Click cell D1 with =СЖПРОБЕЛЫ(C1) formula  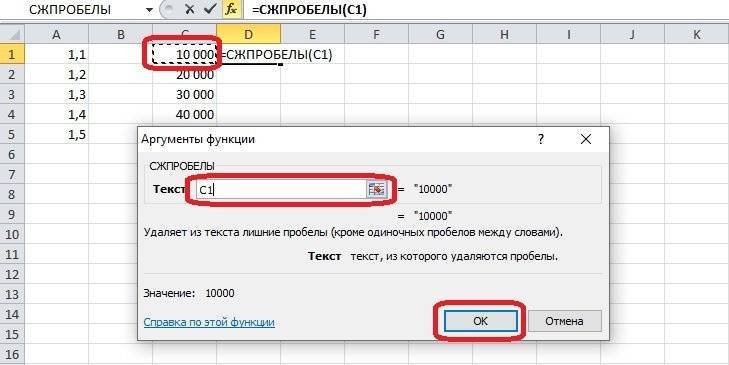click(x=248, y=55)
